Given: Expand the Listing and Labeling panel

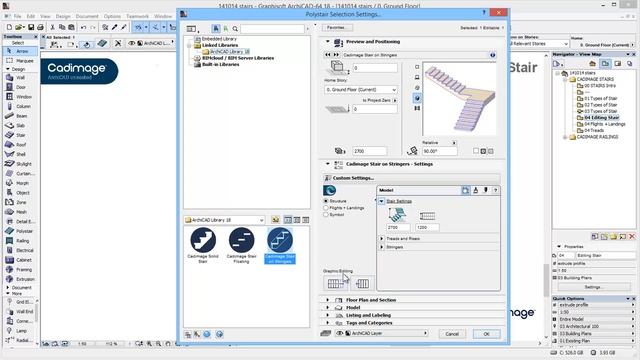Looking at the screenshot, I should (327, 316).
